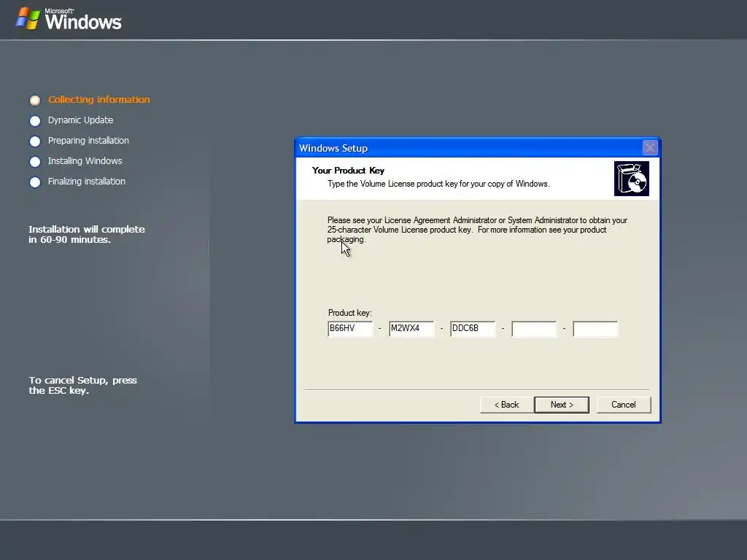Cancel the Windows Setup dialog

[x=623, y=405]
